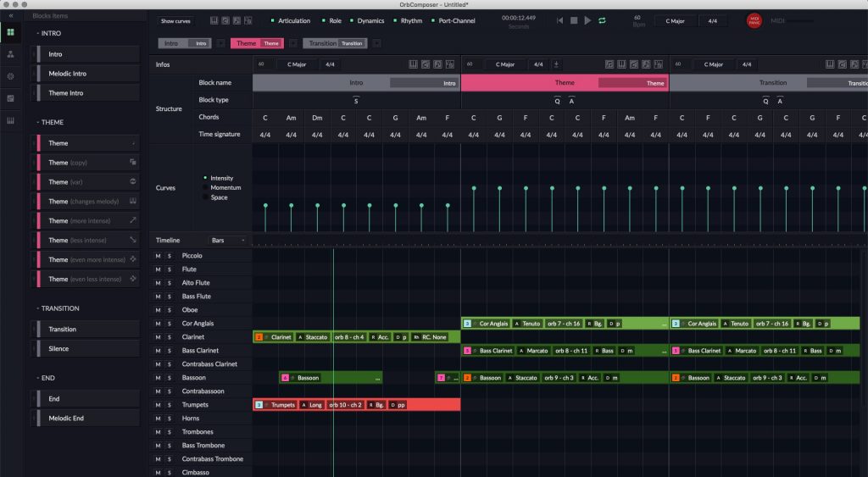Screen dimensions: 868x477
Task: Stop playback
Action: point(574,20)
